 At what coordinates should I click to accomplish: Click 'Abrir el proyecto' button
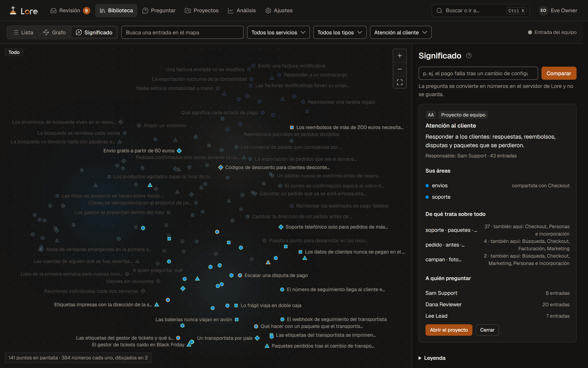(x=449, y=330)
